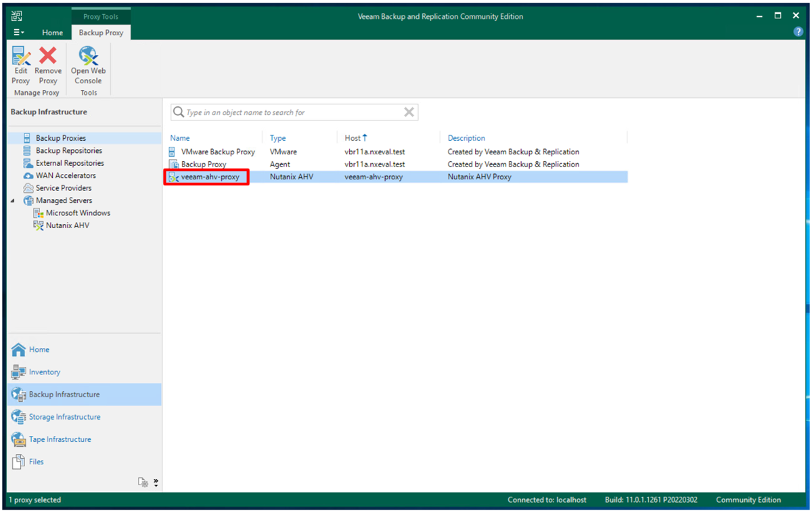812x511 pixels.
Task: Click the veeam-ahv-proxy row icon
Action: tap(173, 177)
